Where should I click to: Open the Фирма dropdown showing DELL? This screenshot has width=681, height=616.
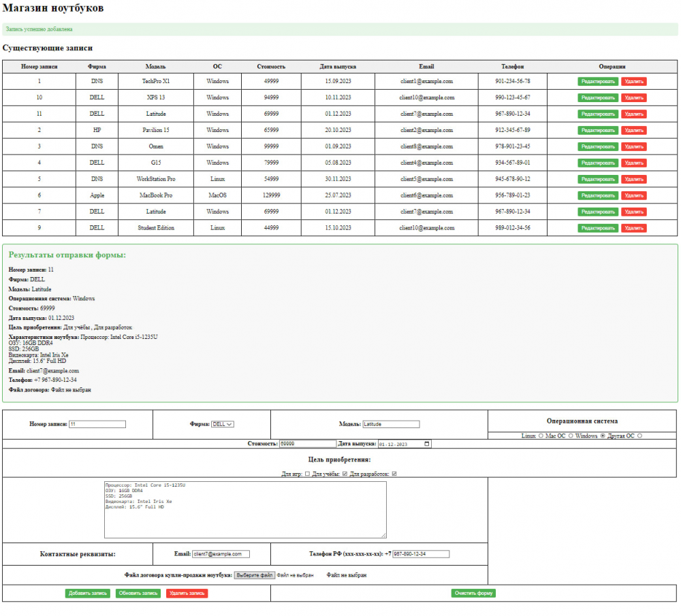click(223, 424)
